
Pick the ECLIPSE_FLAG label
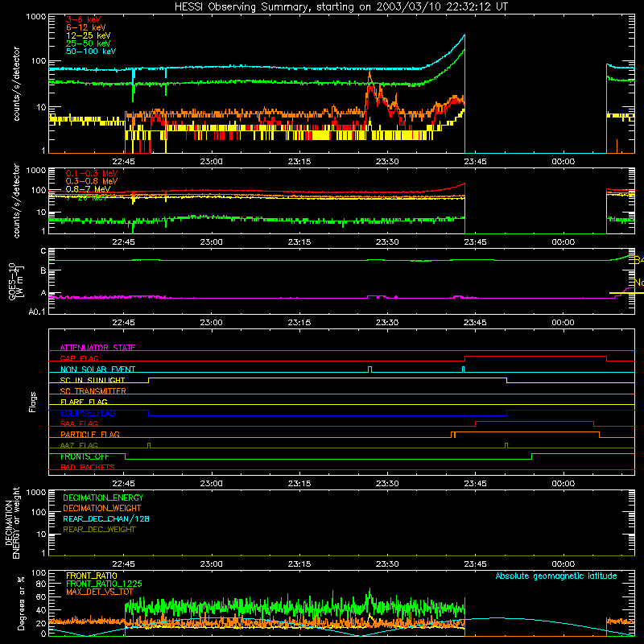point(88,413)
